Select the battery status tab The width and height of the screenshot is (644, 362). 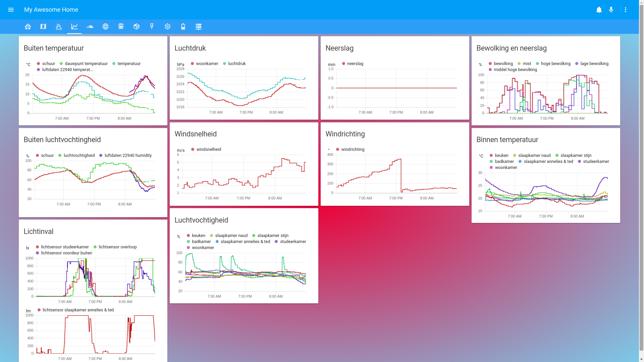click(183, 26)
